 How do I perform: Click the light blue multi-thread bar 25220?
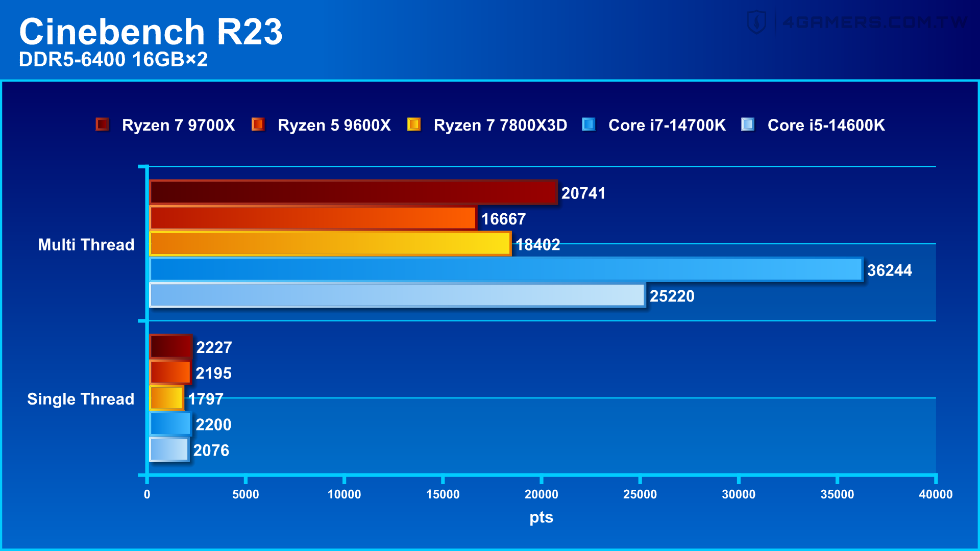[x=397, y=295]
